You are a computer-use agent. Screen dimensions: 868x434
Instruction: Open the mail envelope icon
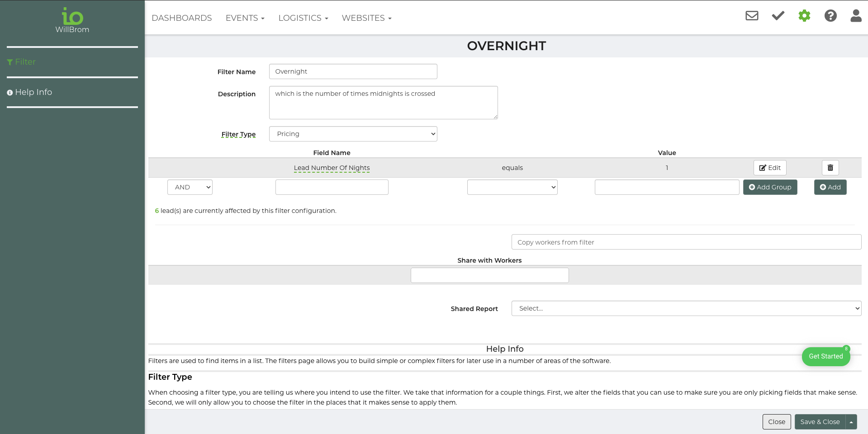pos(752,16)
